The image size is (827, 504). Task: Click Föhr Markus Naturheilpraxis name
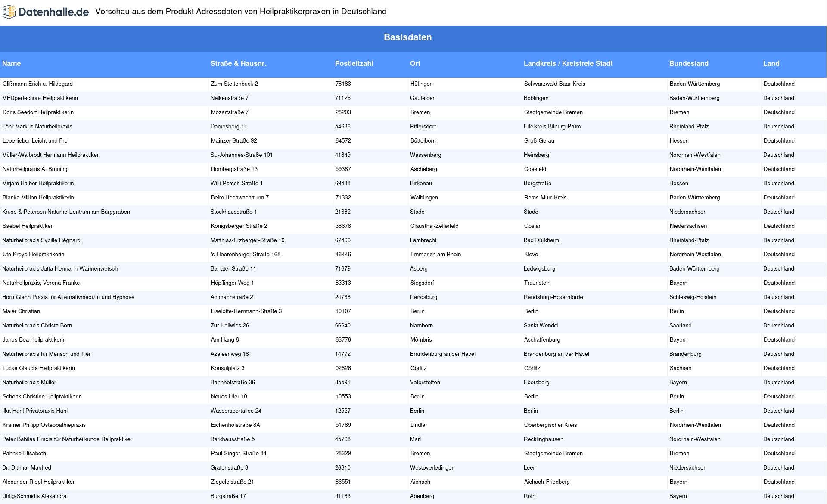click(x=37, y=127)
